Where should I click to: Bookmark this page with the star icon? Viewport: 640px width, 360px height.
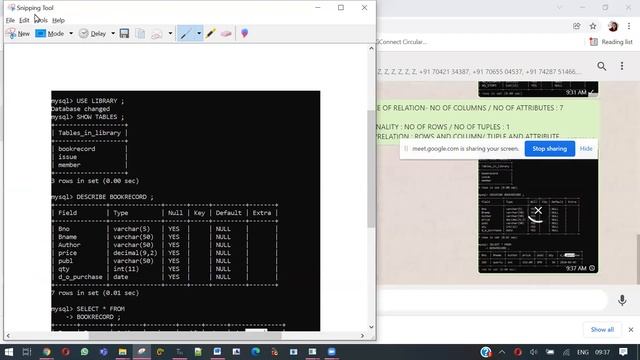pos(593,26)
